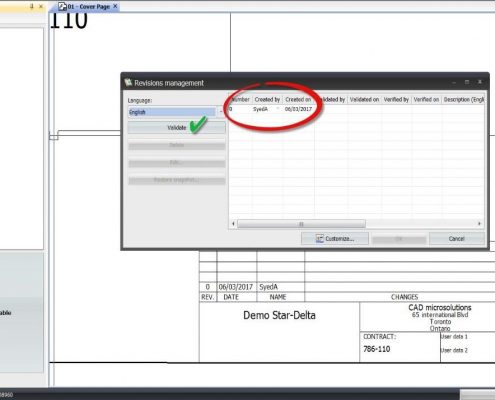
Task: Pin the side panel with pushpin icon
Action: 32,6
